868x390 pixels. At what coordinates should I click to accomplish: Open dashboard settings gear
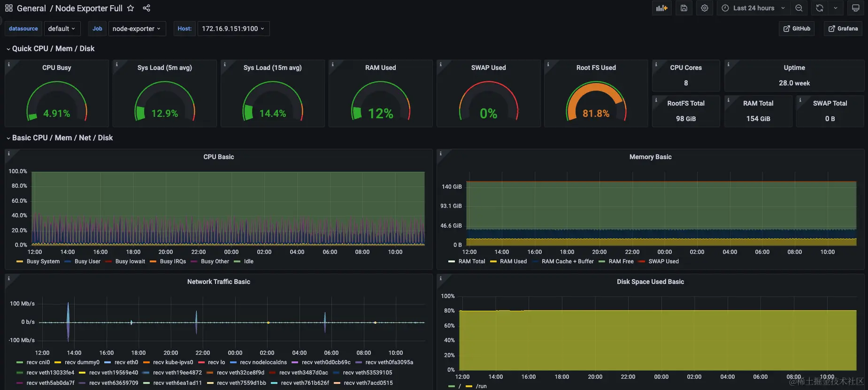(x=705, y=8)
